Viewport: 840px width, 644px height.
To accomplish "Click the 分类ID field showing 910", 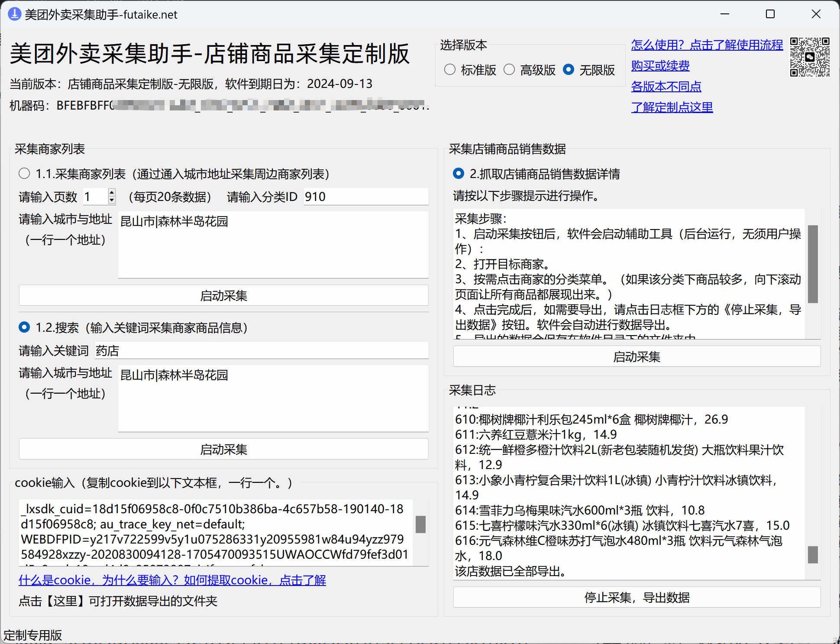I will pyautogui.click(x=366, y=197).
